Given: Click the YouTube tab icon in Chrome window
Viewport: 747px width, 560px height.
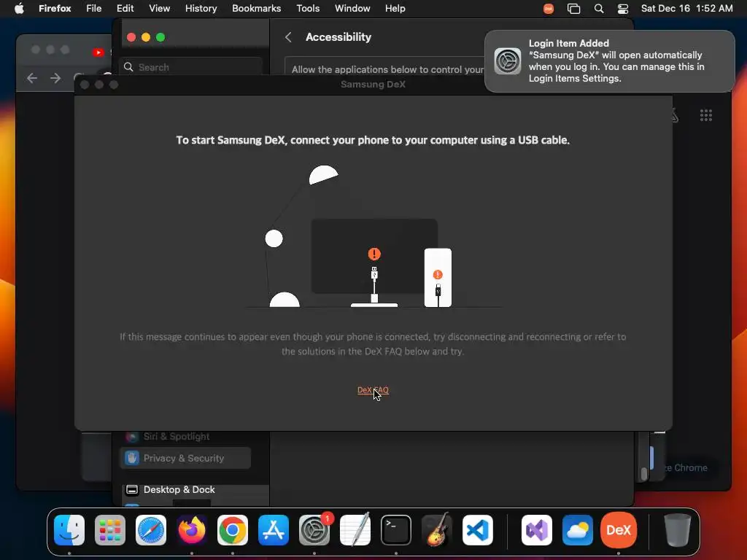Looking at the screenshot, I should tap(98, 52).
